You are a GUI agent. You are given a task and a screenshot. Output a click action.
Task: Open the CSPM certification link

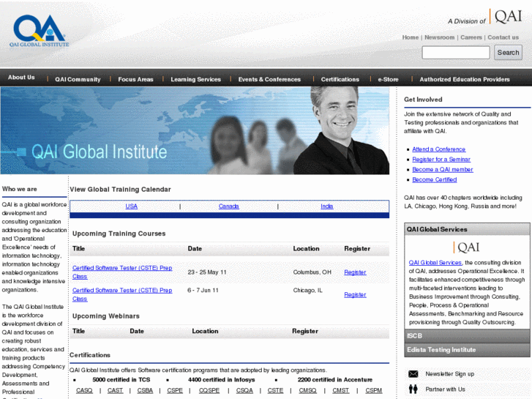(x=373, y=390)
